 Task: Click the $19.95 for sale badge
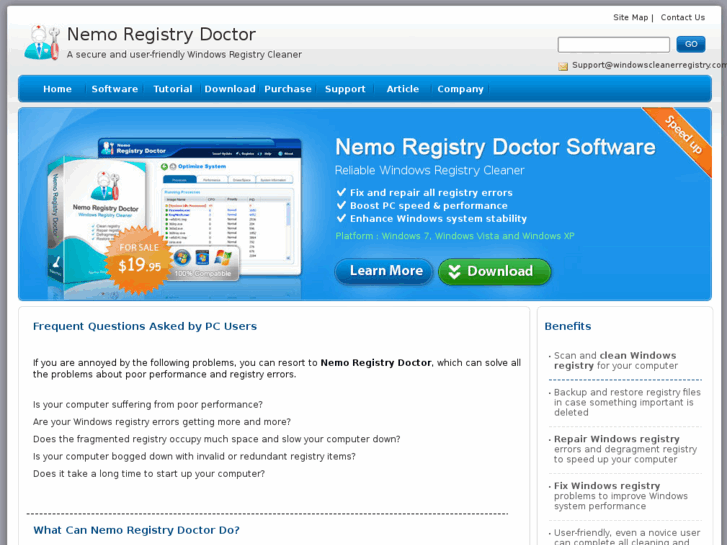(139, 260)
